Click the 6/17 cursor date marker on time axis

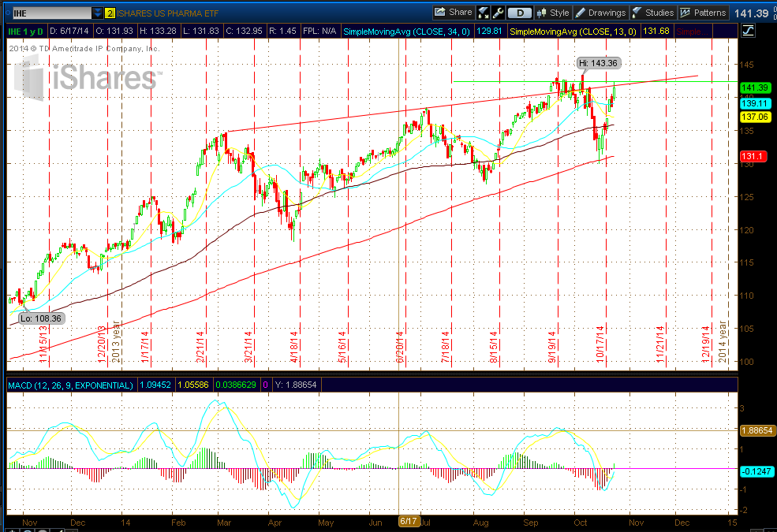[408, 521]
